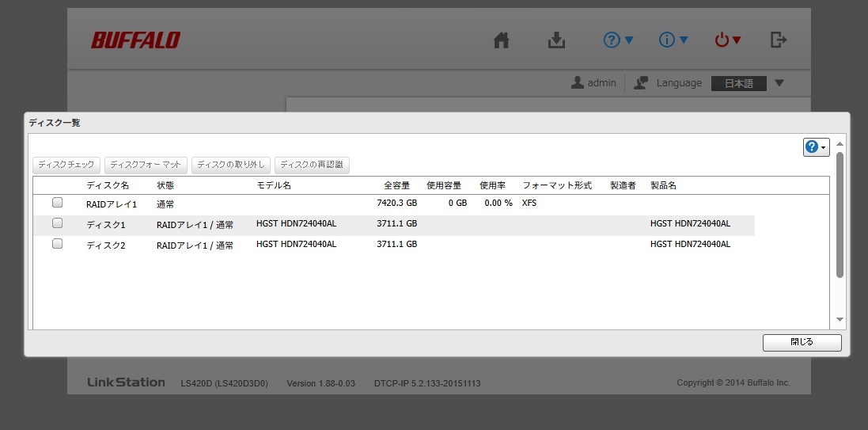Click ディスク1 model HGST HDN724040AL
This screenshot has width=868, height=430.
pos(296,223)
